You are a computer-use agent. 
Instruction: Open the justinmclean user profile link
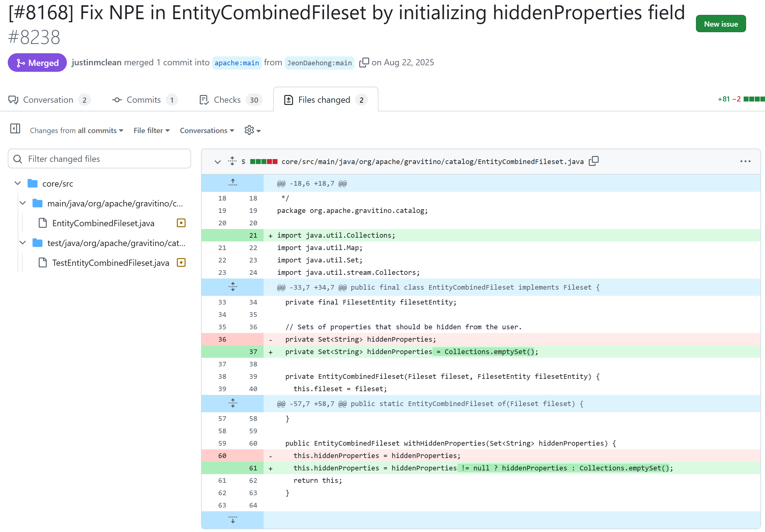click(x=96, y=62)
